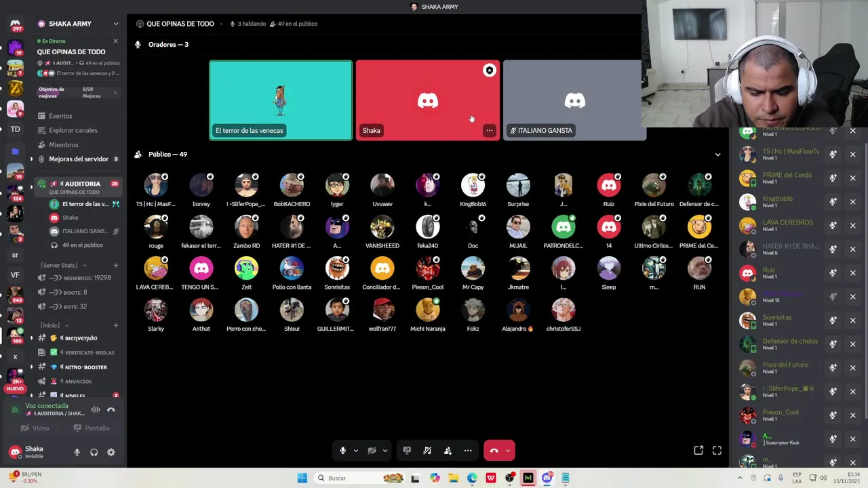This screenshot has width=868, height=488.
Task: Enter full screen mode
Action: pyautogui.click(x=717, y=450)
